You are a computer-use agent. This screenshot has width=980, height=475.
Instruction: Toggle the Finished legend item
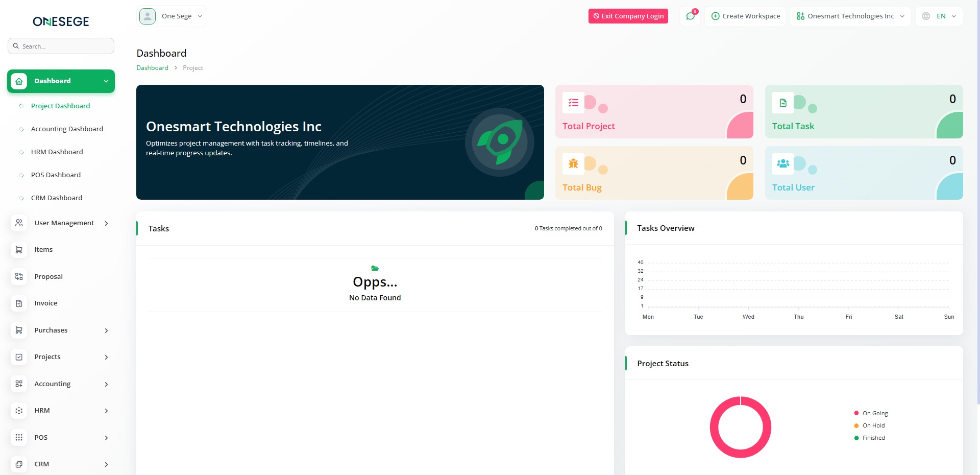point(873,438)
